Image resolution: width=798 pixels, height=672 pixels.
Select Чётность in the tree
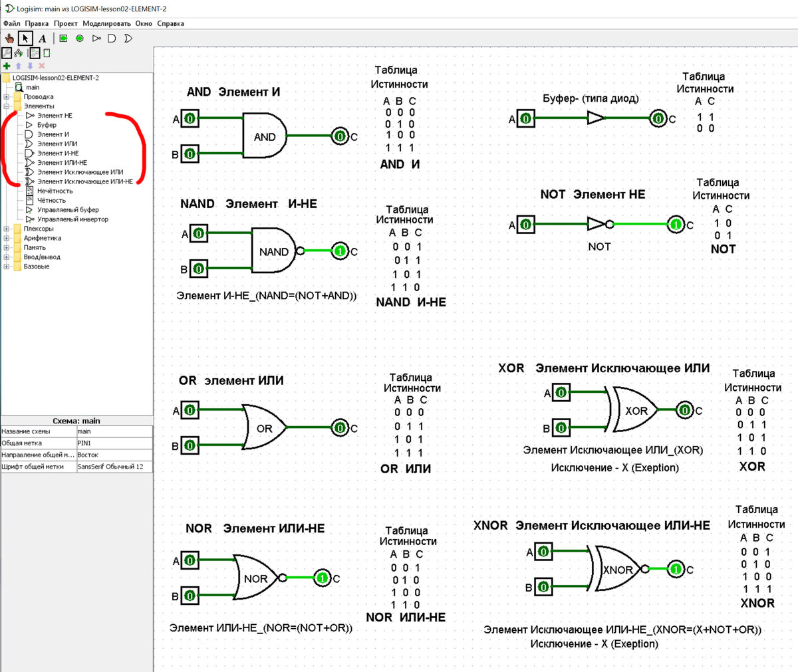coord(46,200)
